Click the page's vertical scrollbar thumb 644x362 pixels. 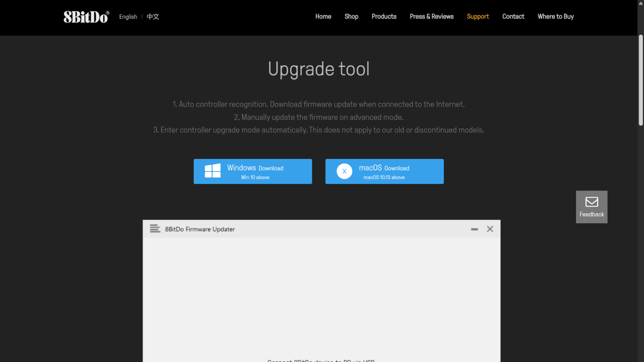point(640,80)
